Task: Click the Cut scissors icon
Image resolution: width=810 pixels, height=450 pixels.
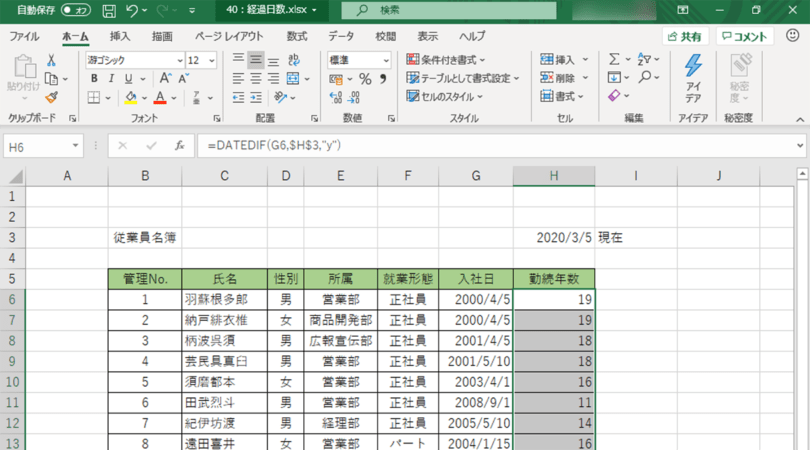Action: click(x=51, y=60)
